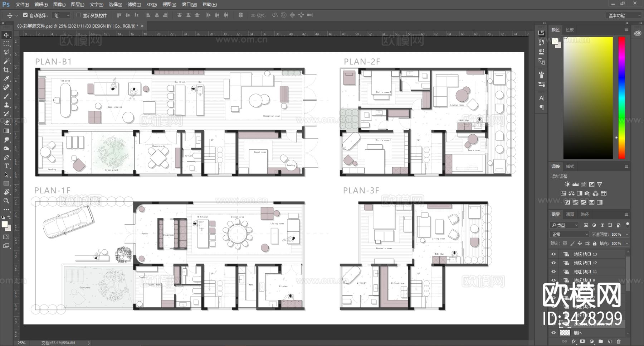Select the Pen tool

click(x=6, y=157)
